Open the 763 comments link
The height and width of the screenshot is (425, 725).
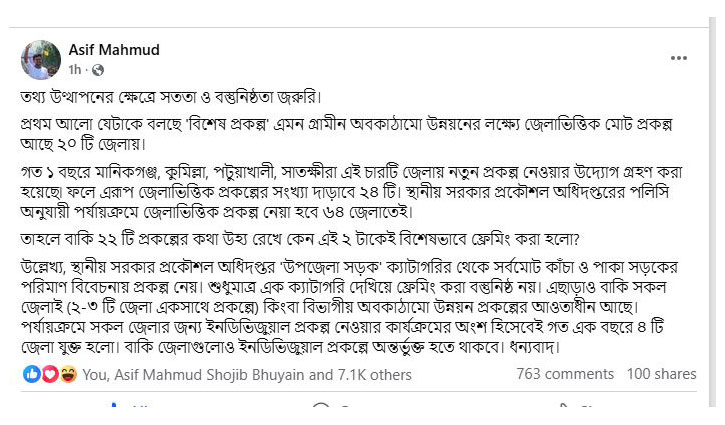point(565,374)
